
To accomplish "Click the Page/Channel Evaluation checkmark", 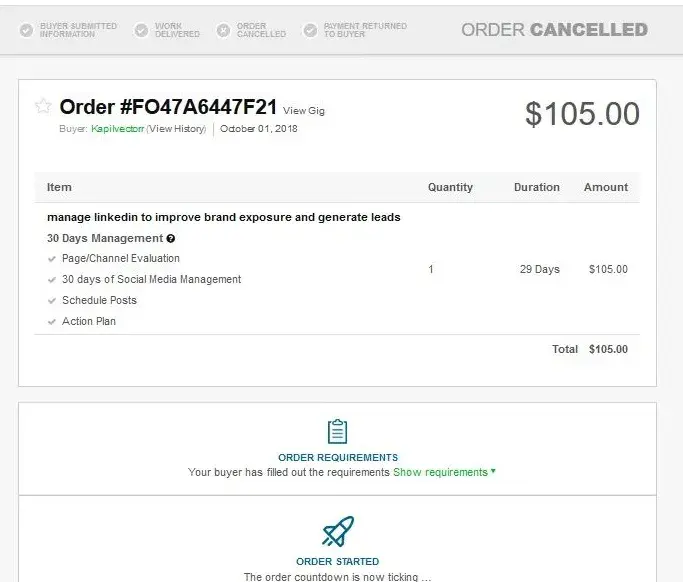I will [x=52, y=259].
